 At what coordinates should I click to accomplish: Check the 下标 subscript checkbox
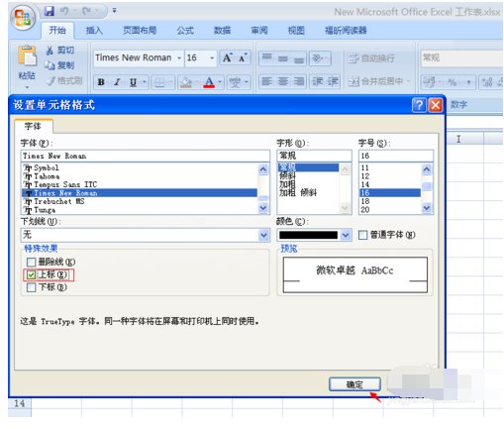(31, 287)
